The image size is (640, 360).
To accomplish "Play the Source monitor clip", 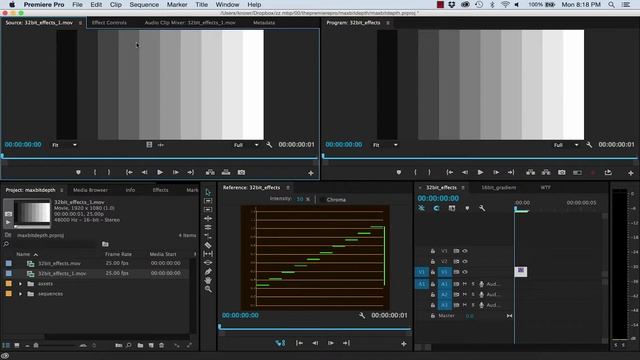I will point(160,172).
